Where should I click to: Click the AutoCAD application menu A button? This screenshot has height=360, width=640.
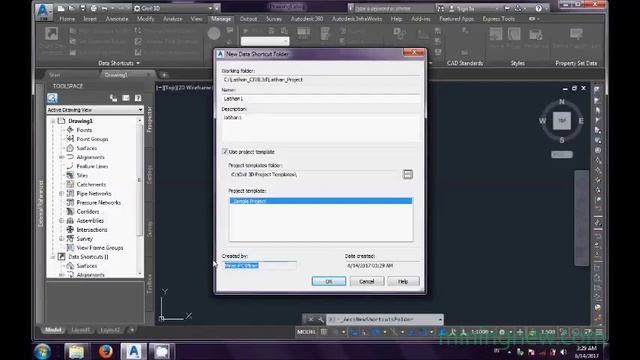[43, 11]
